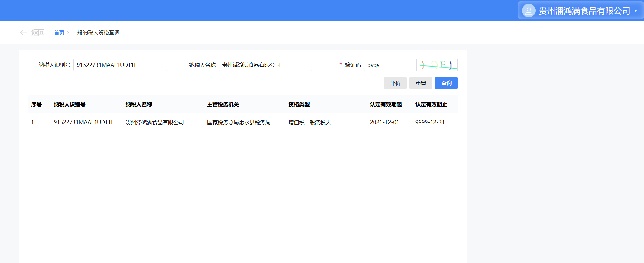Expand the account dropdown caret
The height and width of the screenshot is (263, 644).
[x=636, y=11]
